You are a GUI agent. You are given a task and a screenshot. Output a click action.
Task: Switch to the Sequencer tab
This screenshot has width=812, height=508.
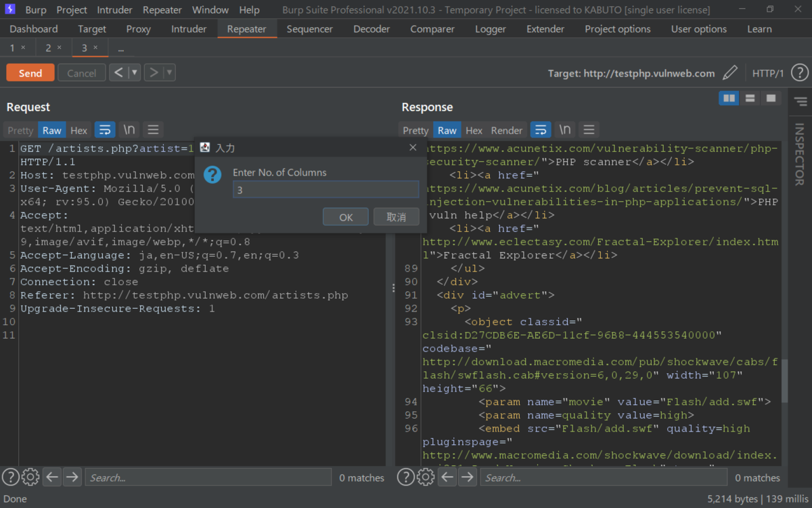[310, 29]
